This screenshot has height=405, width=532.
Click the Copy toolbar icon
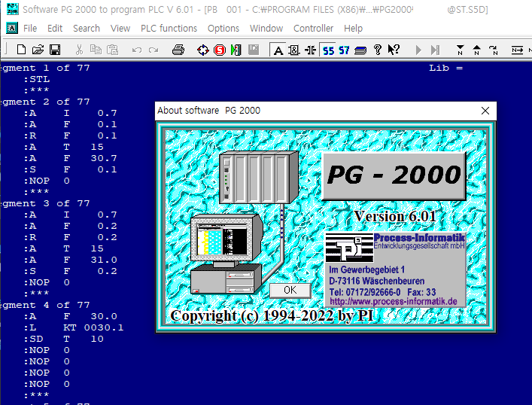(96, 50)
